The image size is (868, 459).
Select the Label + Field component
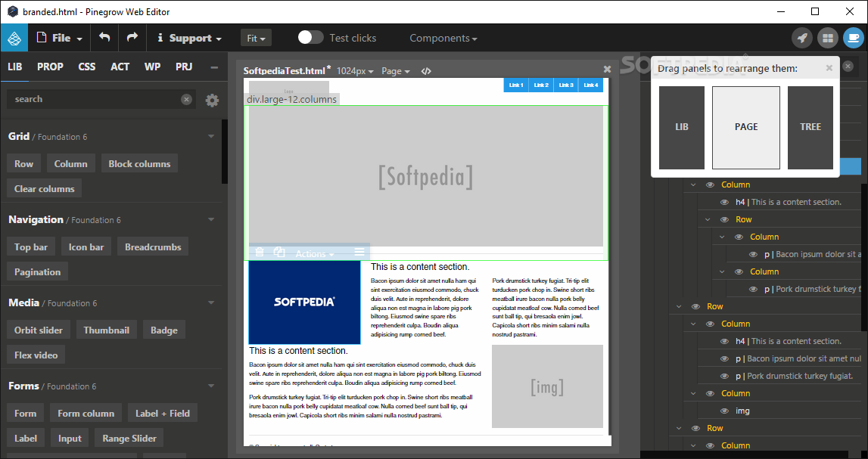click(x=163, y=414)
